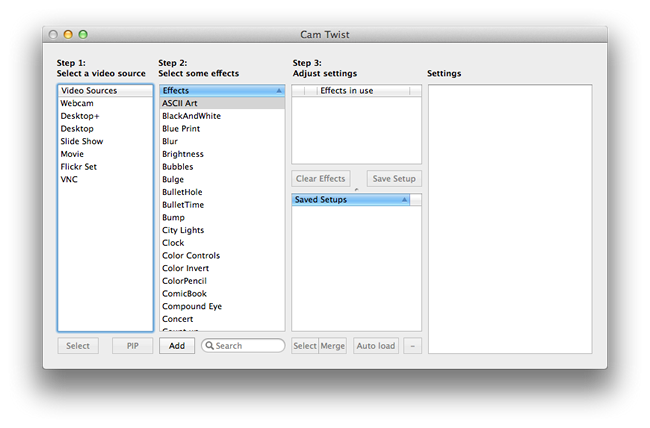Minimize Cam Twist with yellow button

(x=68, y=34)
